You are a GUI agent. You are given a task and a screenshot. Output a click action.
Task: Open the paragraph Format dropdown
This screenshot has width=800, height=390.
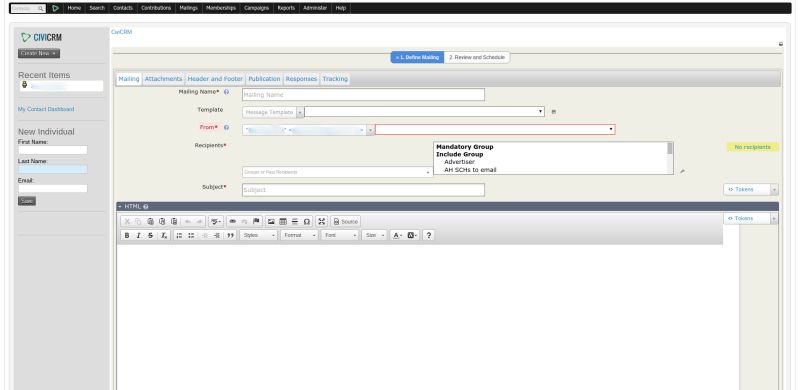299,235
